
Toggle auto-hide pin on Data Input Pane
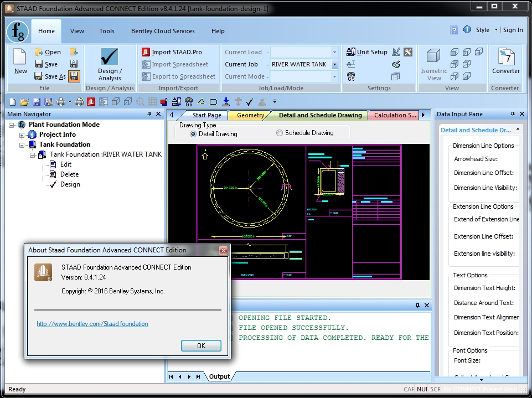click(513, 114)
